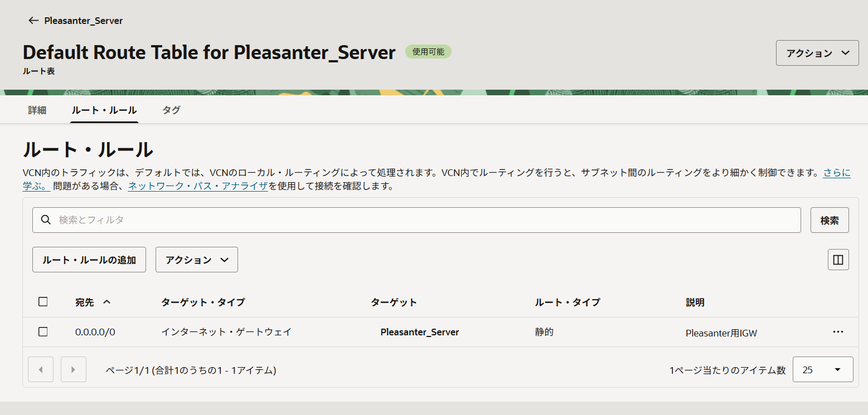Viewport: 868px width, 415px height.
Task: Toggle sort arrow on 宛先 column
Action: 107,302
